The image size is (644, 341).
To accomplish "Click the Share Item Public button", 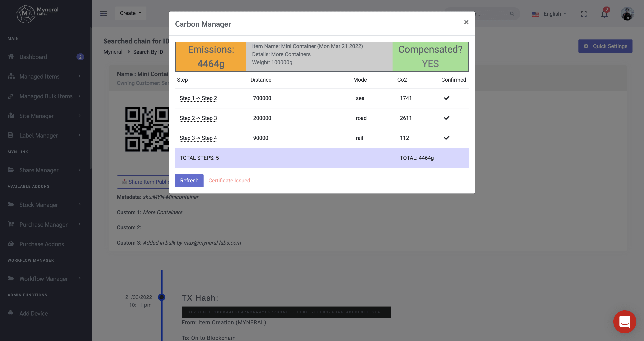I will coord(143,182).
